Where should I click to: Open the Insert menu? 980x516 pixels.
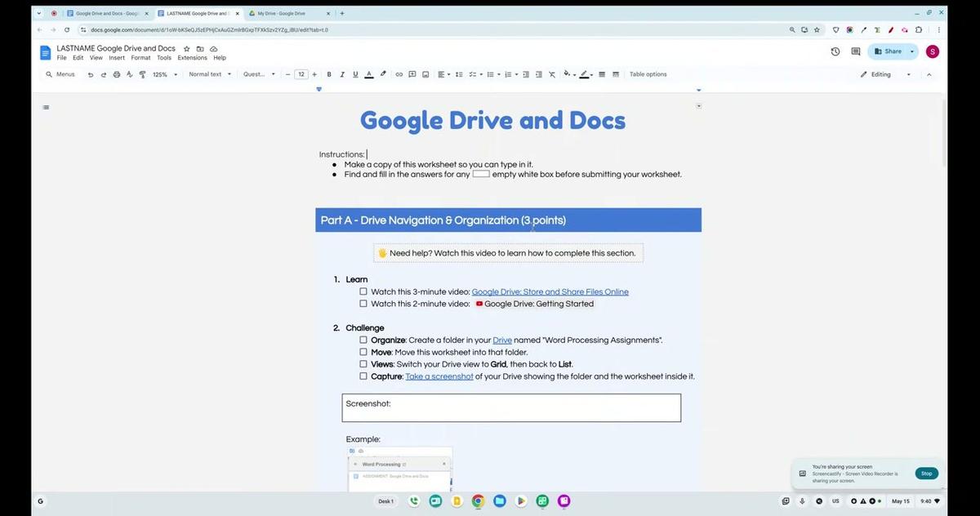pyautogui.click(x=117, y=58)
